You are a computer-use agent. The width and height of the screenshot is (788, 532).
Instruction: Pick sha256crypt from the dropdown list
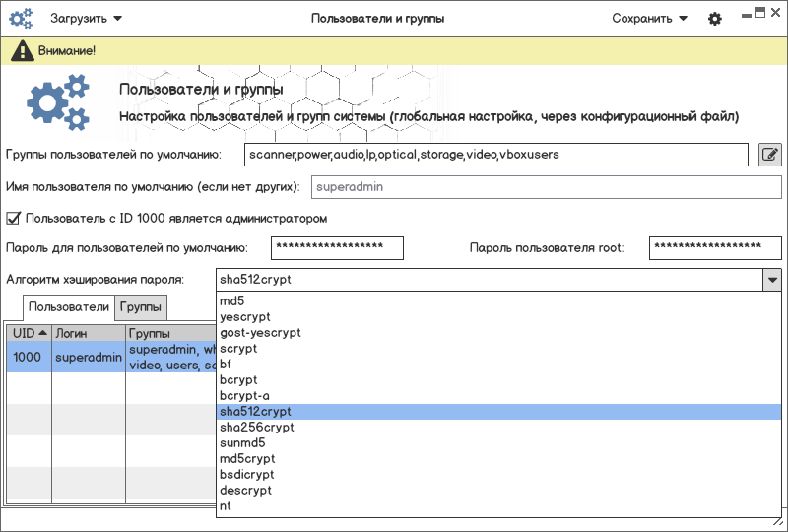click(256, 428)
